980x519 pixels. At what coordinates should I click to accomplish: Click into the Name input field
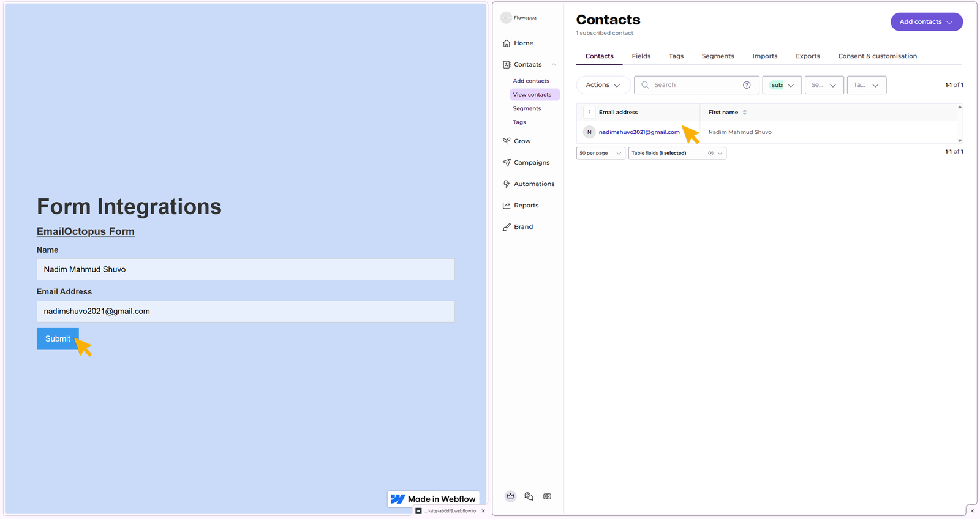coord(246,269)
